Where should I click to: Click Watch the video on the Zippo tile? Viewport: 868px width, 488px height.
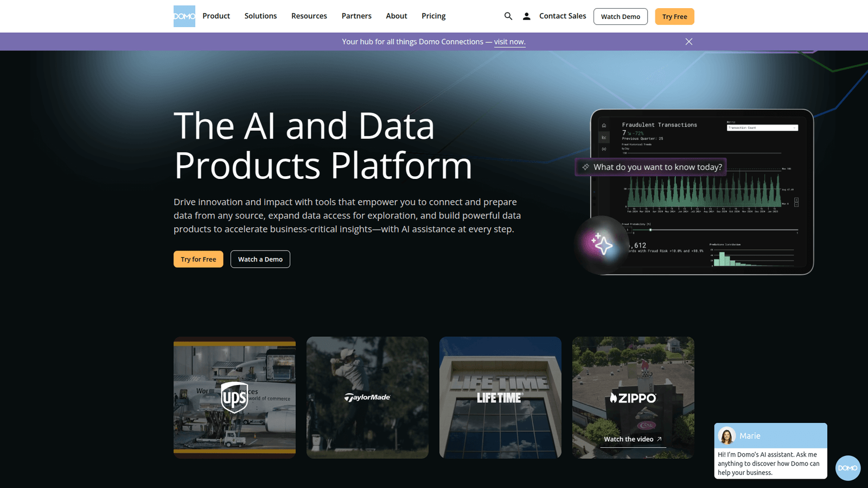point(631,439)
